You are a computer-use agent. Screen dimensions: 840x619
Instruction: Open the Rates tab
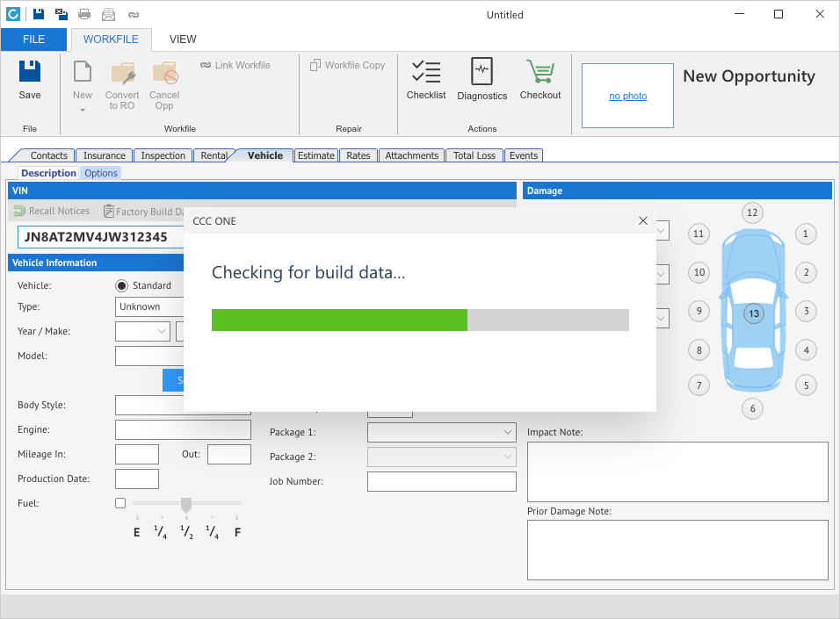point(358,155)
